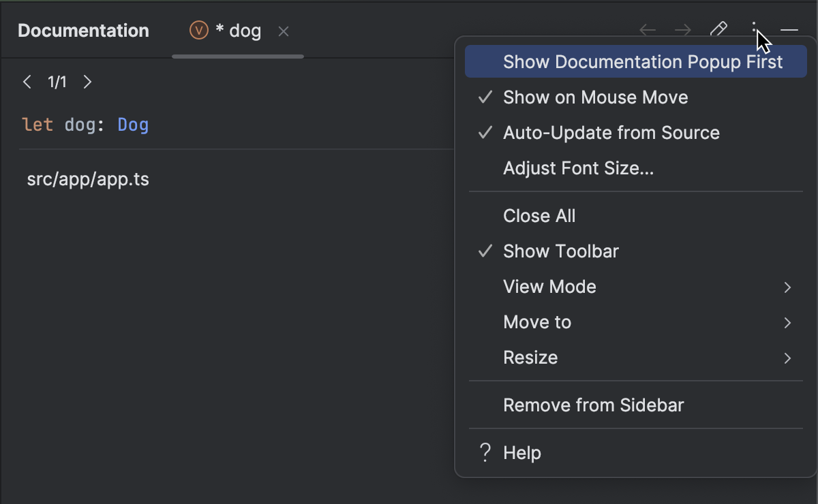Close the dog tab with the X

[284, 31]
